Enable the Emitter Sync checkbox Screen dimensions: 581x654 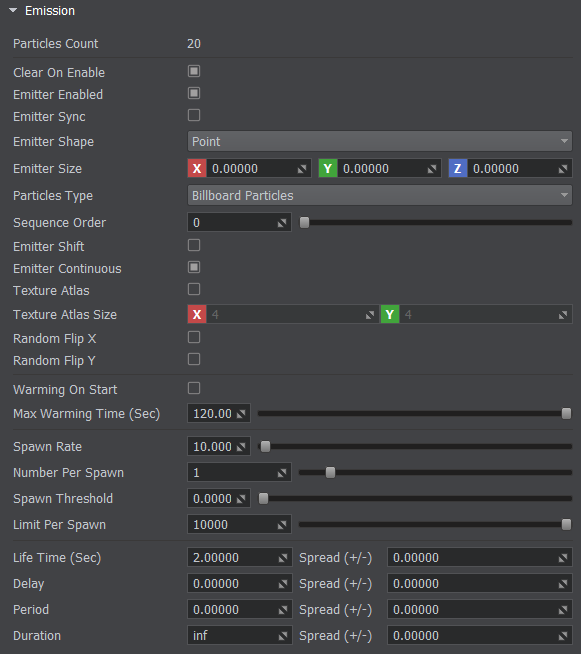point(194,115)
